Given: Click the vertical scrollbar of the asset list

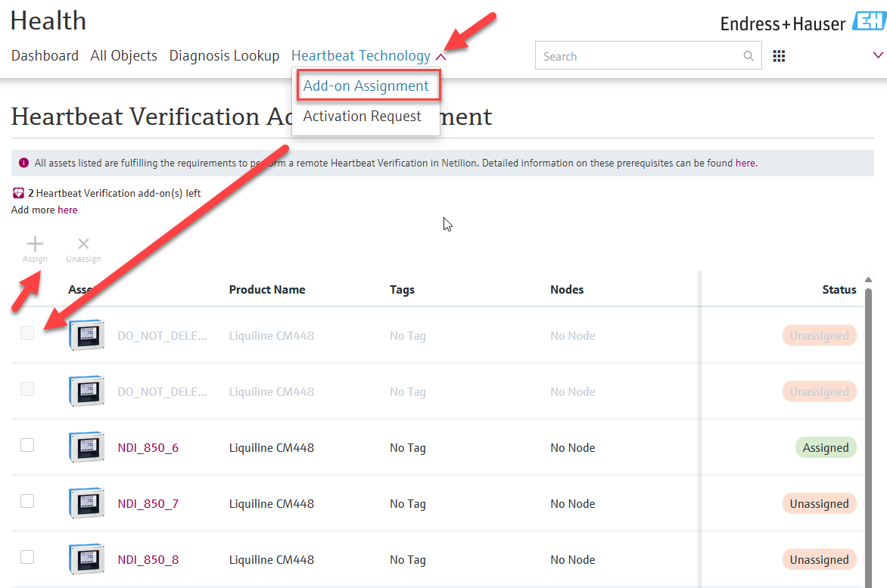Looking at the screenshot, I should [868, 424].
